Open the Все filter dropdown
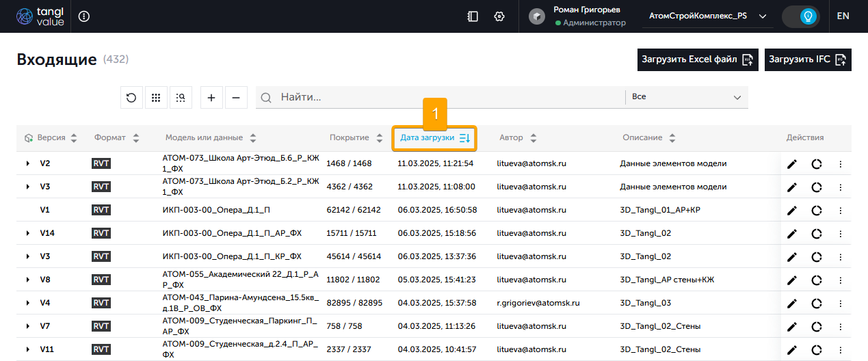 686,97
